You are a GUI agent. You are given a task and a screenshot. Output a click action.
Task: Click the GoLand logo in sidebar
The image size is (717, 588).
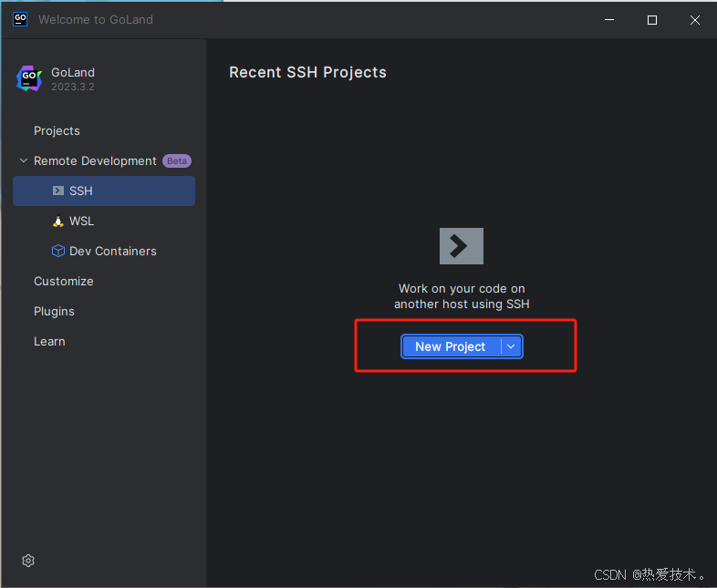pos(29,78)
